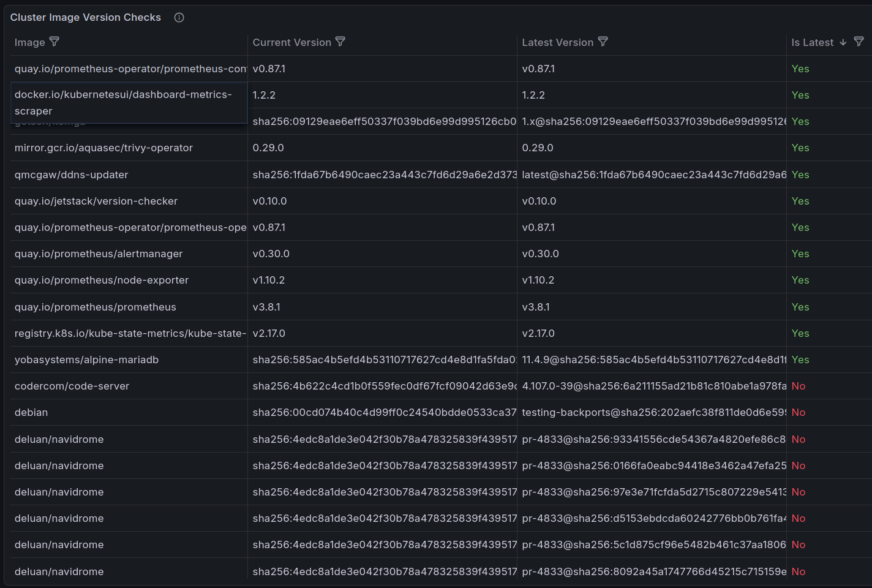
Task: Open the Is Latest column filter
Action: pos(859,42)
